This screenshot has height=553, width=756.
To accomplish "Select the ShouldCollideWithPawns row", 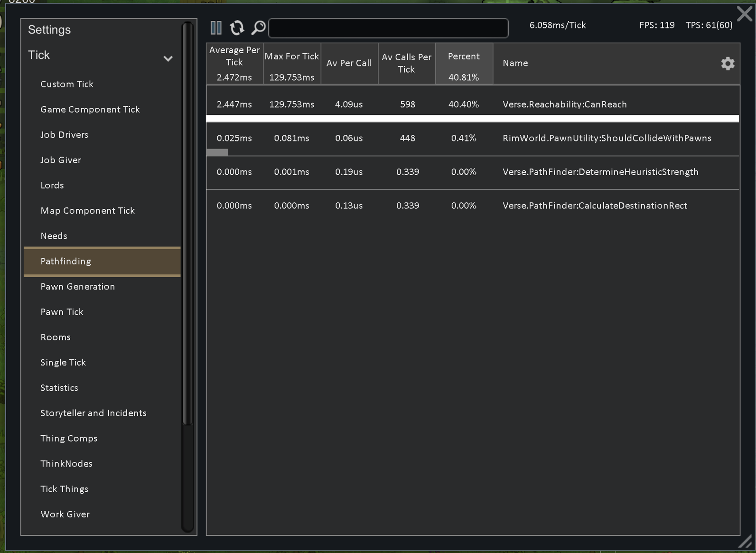I will 473,138.
